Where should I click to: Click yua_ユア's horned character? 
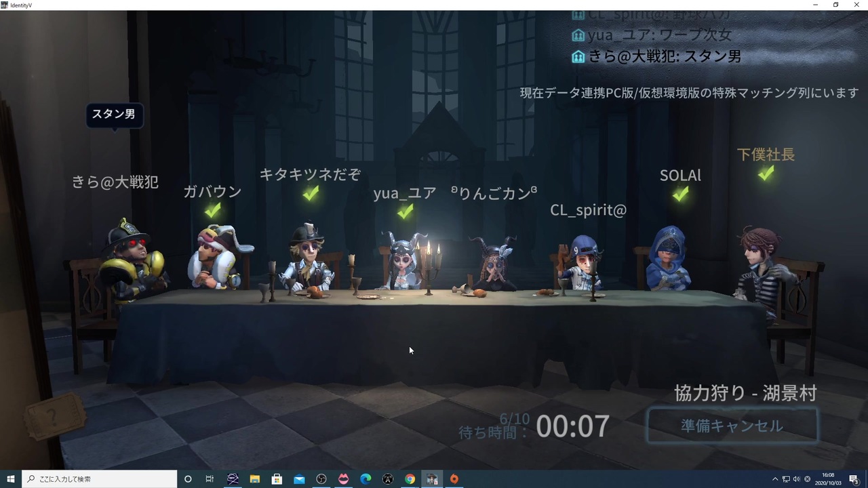404,262
